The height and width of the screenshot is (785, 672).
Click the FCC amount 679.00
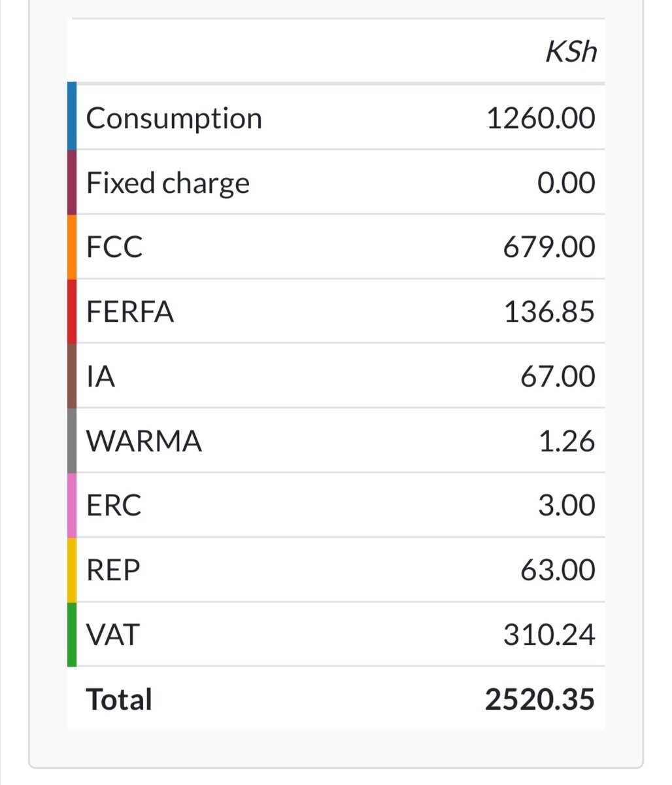[x=549, y=247]
